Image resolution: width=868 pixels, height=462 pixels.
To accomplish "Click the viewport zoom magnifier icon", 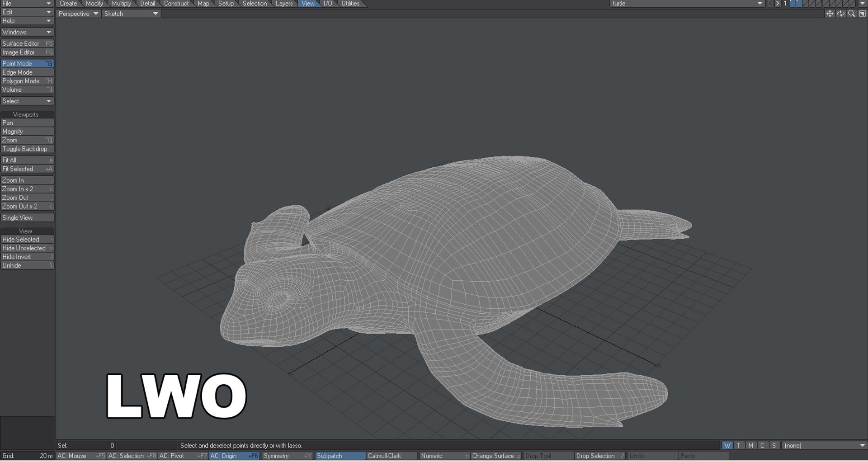I will [851, 14].
